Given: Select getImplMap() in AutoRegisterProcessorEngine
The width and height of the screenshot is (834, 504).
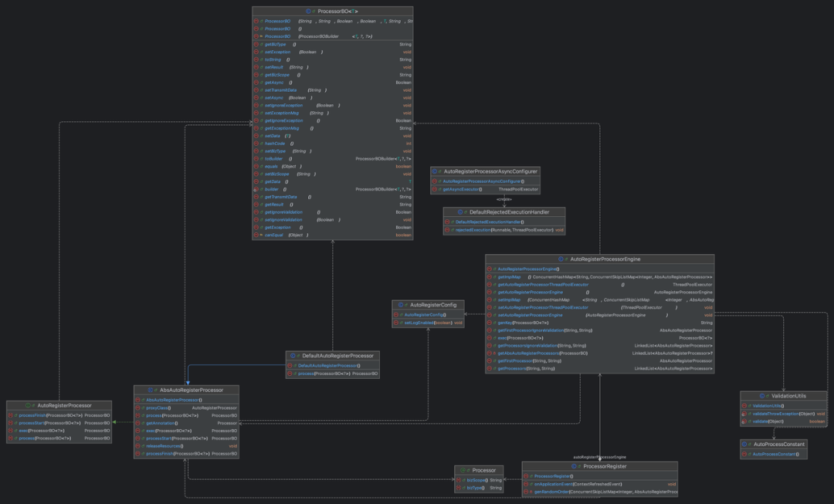Looking at the screenshot, I should 599,277.
